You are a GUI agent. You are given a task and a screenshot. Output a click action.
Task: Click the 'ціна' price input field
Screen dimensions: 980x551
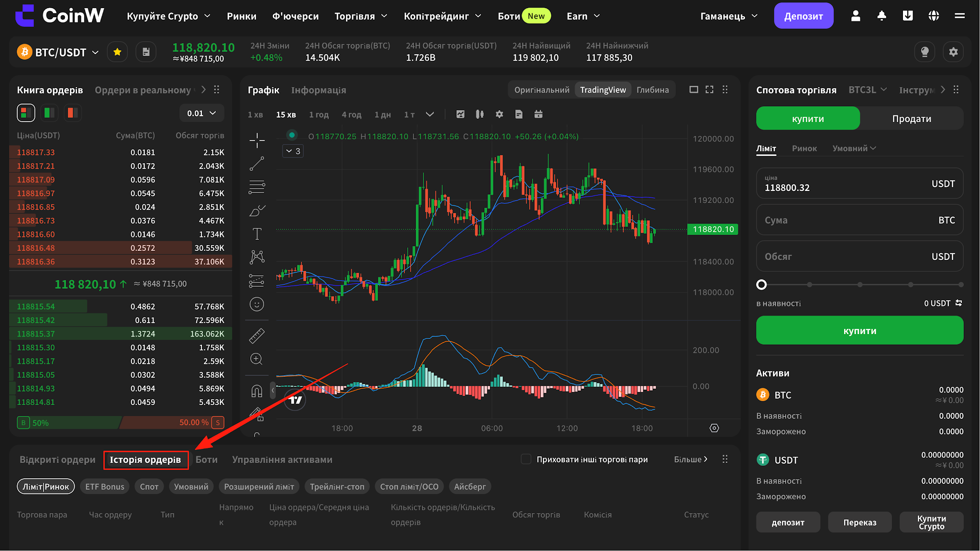(x=859, y=183)
